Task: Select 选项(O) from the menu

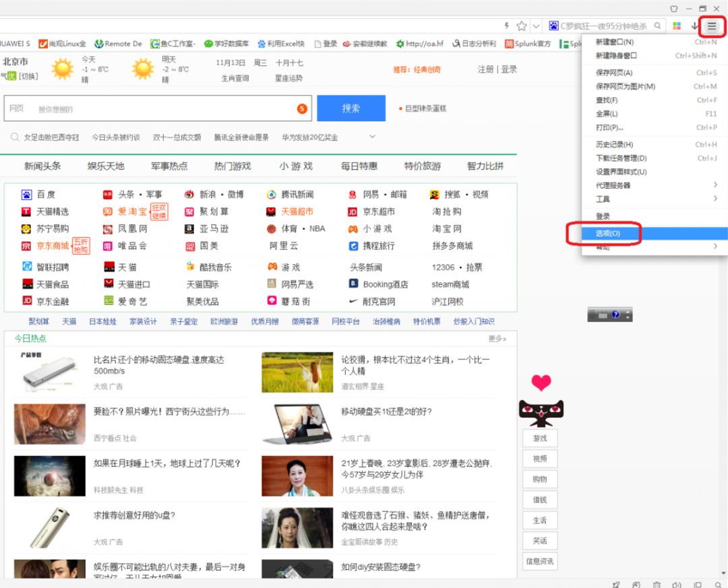Action: tap(655, 234)
